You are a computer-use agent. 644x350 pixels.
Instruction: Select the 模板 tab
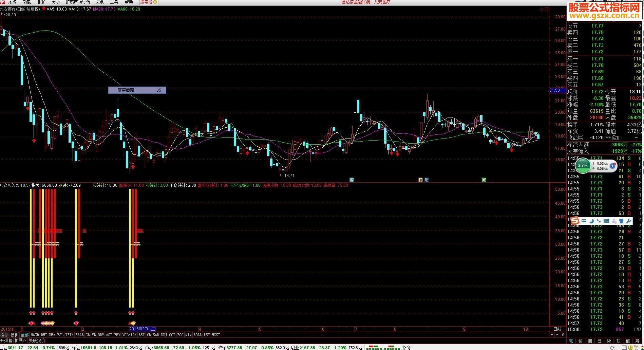click(x=14, y=335)
